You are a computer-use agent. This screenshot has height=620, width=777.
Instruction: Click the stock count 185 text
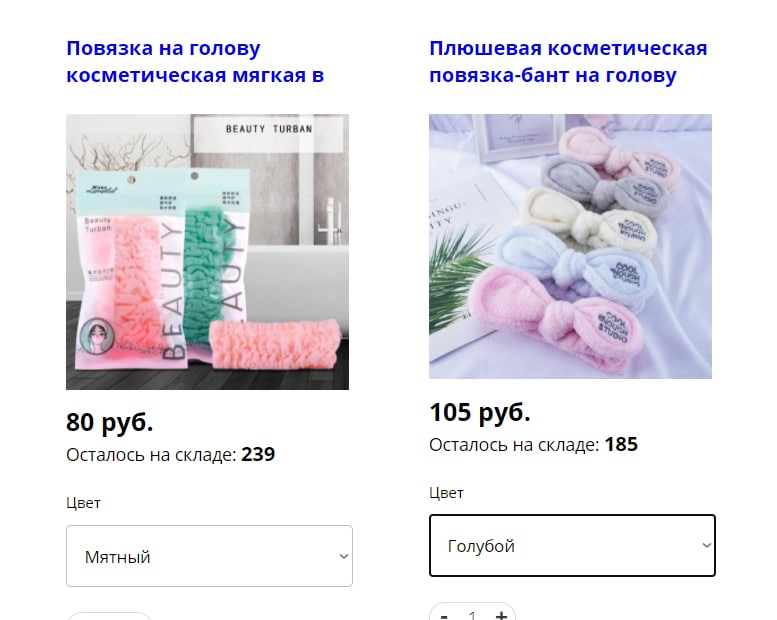pos(621,445)
